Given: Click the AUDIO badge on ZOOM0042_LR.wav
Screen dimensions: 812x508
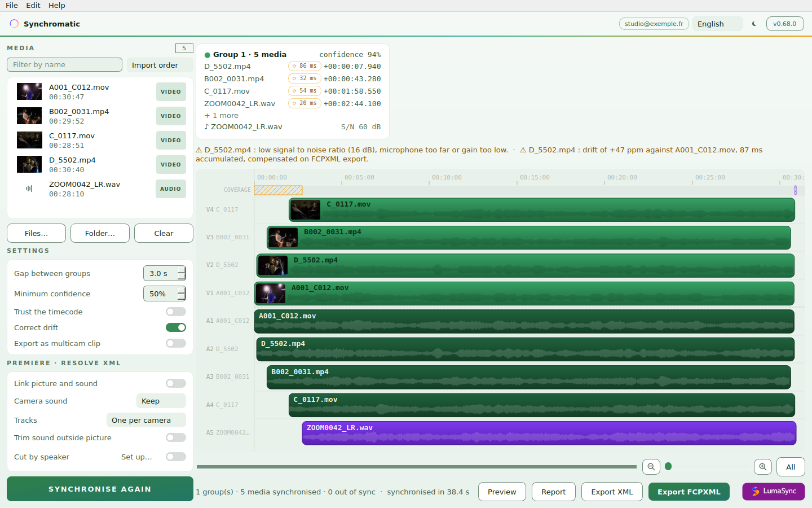Looking at the screenshot, I should (x=171, y=189).
